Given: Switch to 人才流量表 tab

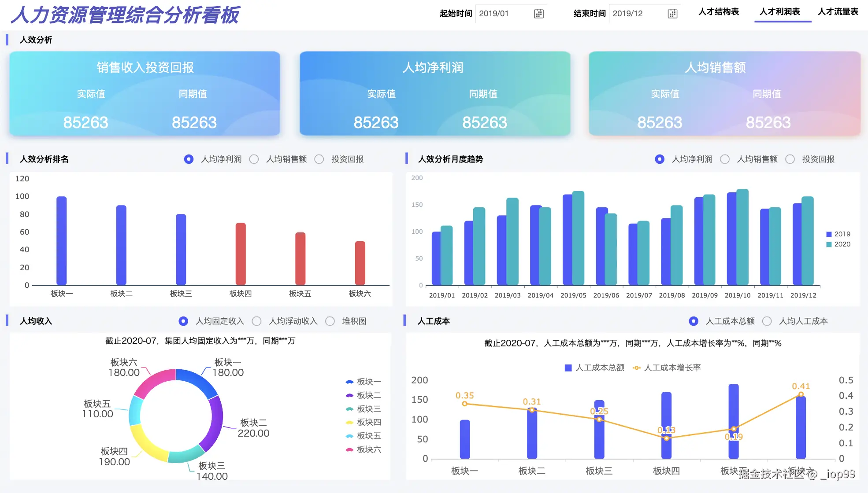Looking at the screenshot, I should coord(838,12).
